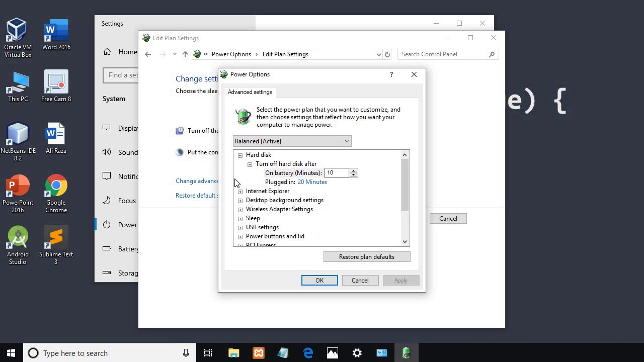Open the Android Studio desktop icon

point(18,245)
